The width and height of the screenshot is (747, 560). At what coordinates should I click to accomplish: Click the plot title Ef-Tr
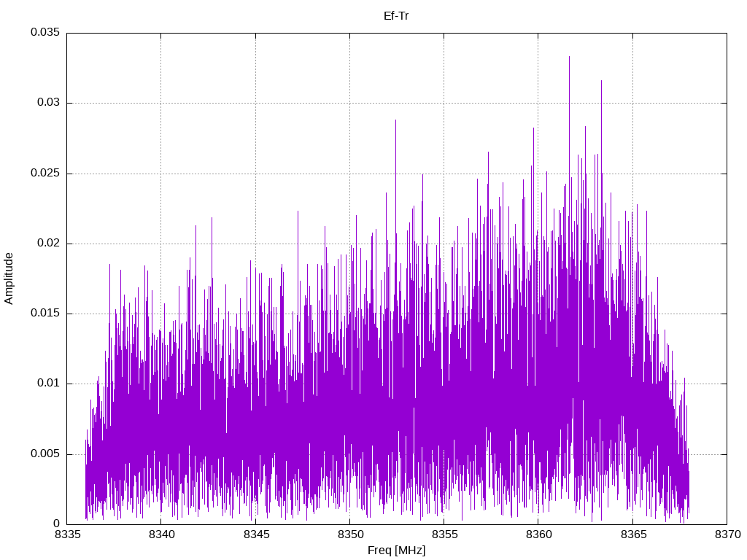coord(396,16)
